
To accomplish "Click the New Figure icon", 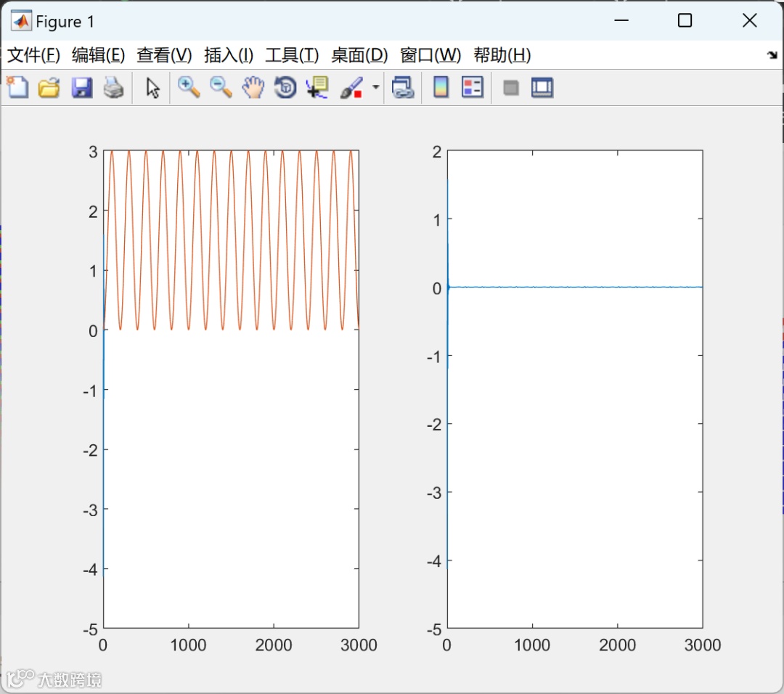I will click(x=17, y=88).
